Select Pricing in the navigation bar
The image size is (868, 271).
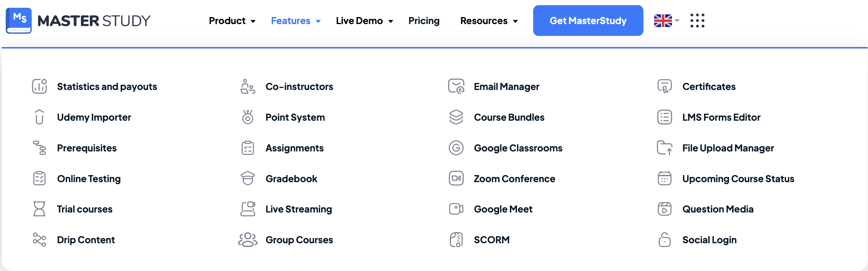pyautogui.click(x=424, y=21)
